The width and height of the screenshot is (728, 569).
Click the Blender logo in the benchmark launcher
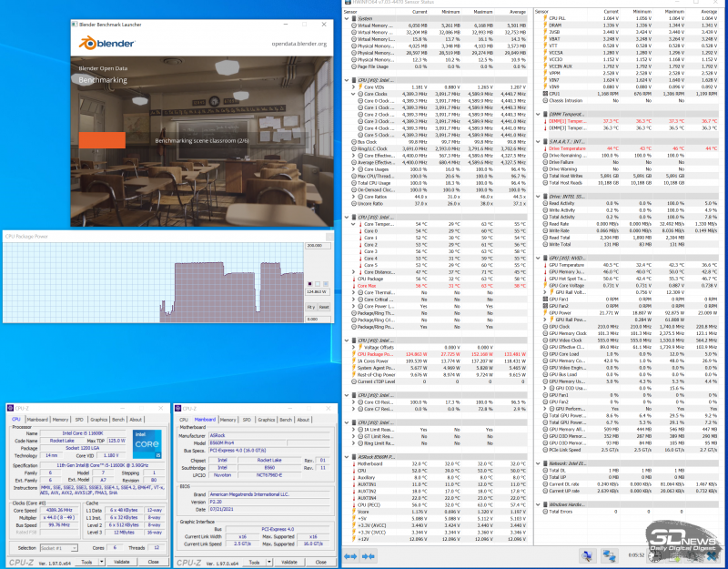106,44
